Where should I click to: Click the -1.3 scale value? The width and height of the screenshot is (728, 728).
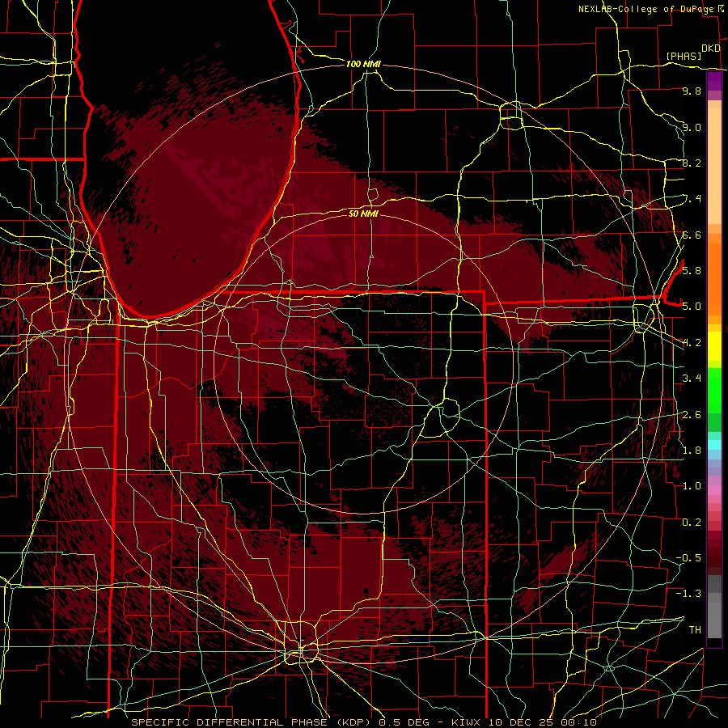coord(688,594)
